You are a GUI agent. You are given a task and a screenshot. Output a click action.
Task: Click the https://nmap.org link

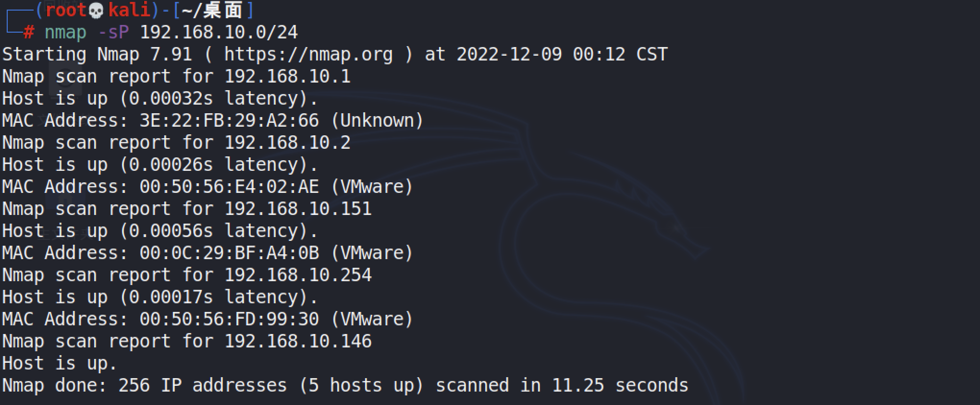pyautogui.click(x=308, y=55)
